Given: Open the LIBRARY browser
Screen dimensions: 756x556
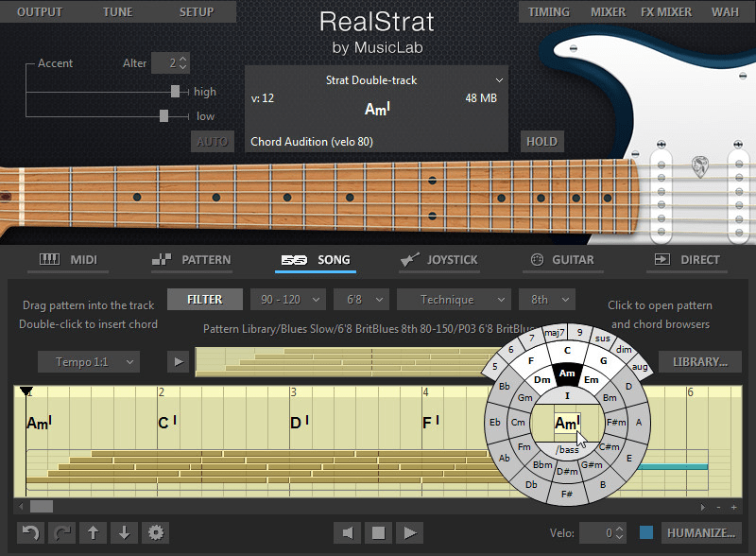Looking at the screenshot, I should point(699,361).
